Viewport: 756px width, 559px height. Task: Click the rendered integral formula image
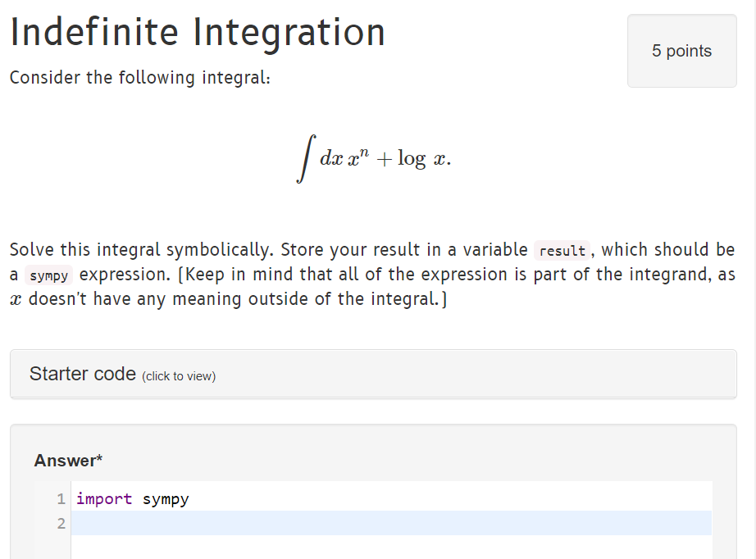377,156
